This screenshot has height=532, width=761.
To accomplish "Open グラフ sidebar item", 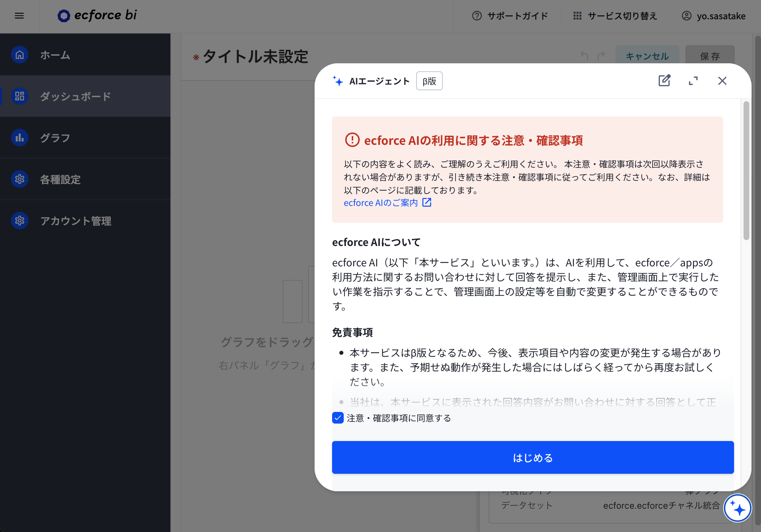I will tap(85, 138).
